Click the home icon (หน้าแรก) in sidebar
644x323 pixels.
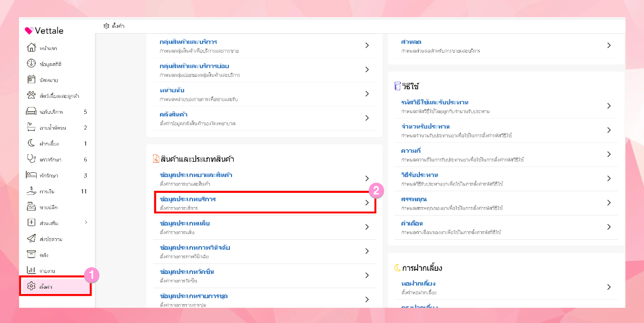(31, 48)
